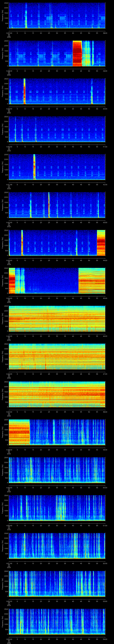Click the 6:53:00 start time label

click(x=9, y=639)
